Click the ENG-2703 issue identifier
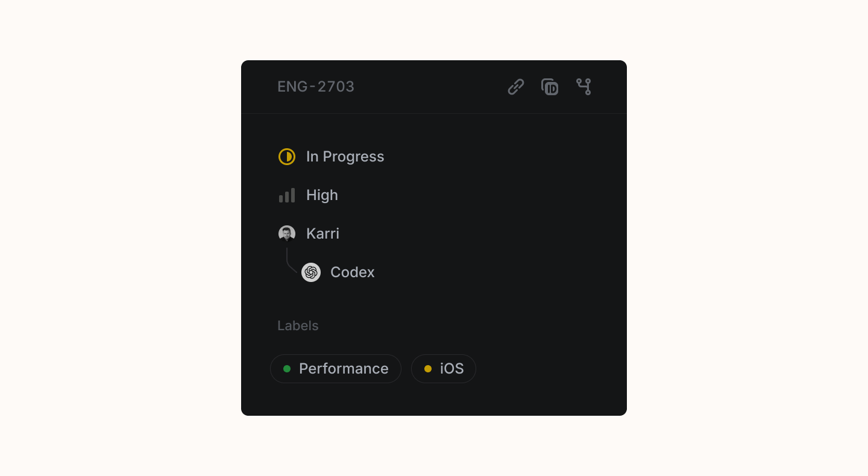 coord(316,87)
